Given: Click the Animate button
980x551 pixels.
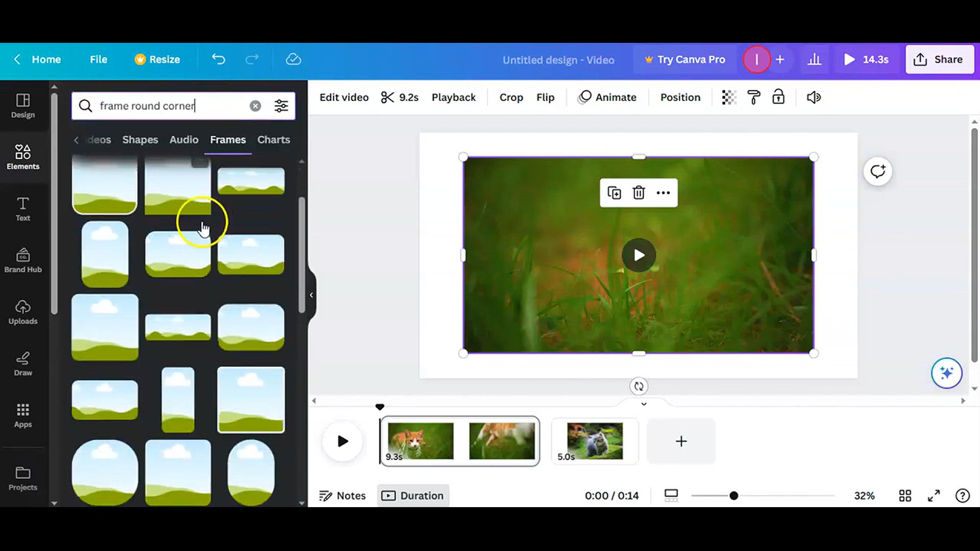Looking at the screenshot, I should coord(607,97).
